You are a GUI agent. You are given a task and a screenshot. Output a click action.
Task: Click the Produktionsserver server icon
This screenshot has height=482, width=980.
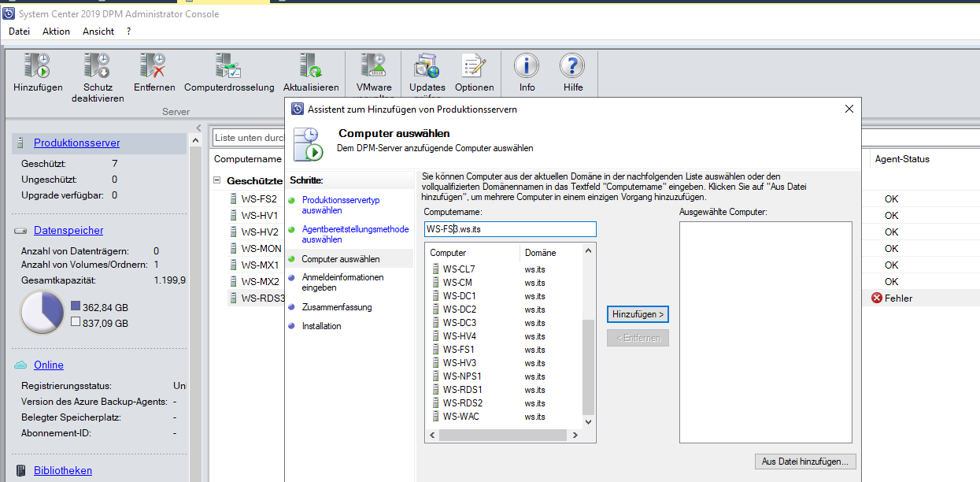click(x=21, y=143)
